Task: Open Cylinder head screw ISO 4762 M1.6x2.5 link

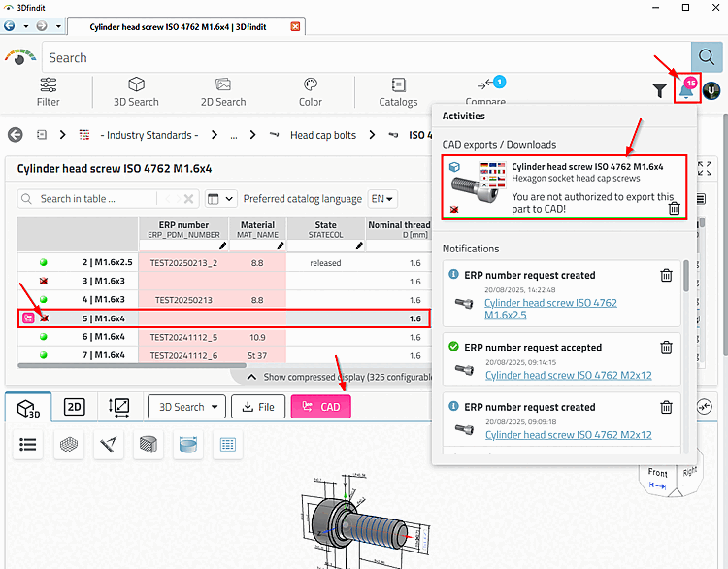Action: tap(550, 309)
